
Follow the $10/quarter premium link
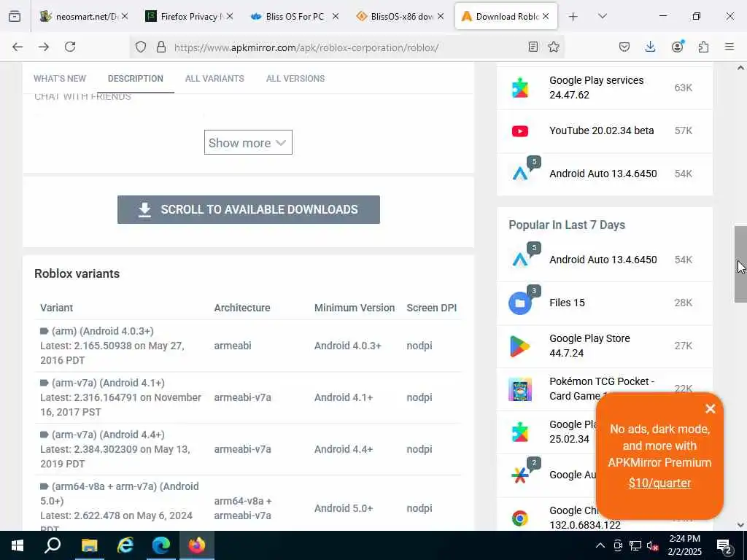(659, 483)
